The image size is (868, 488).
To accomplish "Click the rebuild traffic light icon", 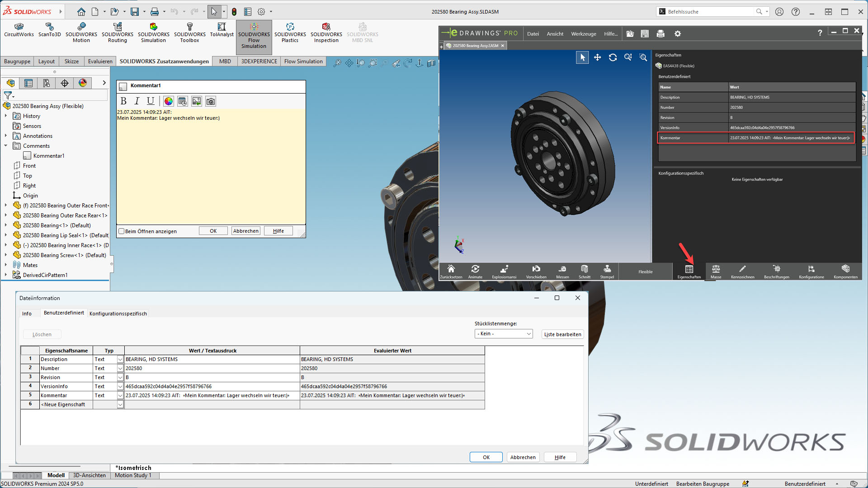I will pyautogui.click(x=234, y=12).
